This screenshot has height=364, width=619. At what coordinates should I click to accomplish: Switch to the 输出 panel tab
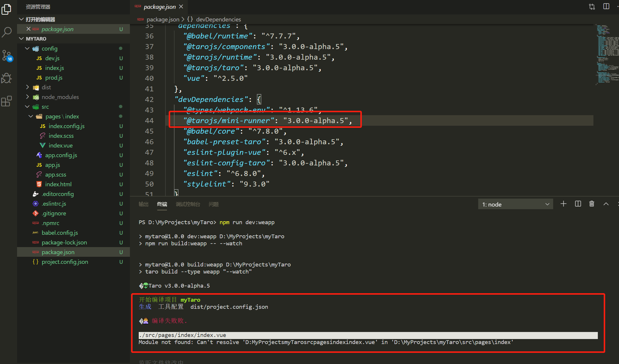143,204
